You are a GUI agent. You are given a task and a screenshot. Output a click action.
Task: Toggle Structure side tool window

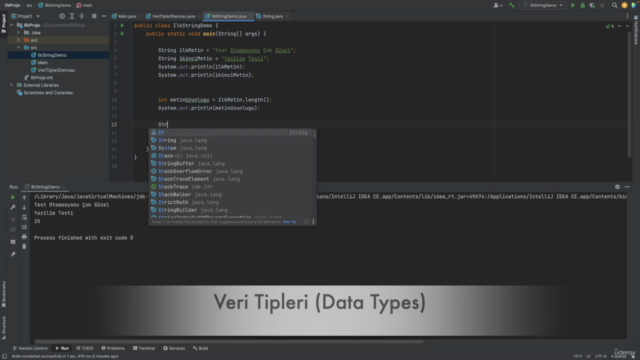pos(4,327)
